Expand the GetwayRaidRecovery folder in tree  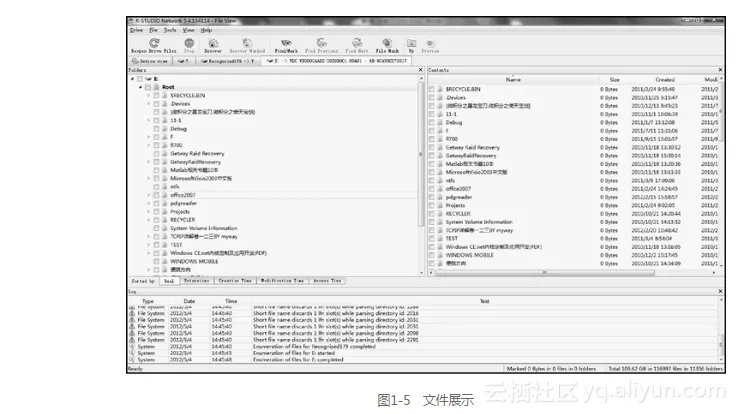click(149, 162)
